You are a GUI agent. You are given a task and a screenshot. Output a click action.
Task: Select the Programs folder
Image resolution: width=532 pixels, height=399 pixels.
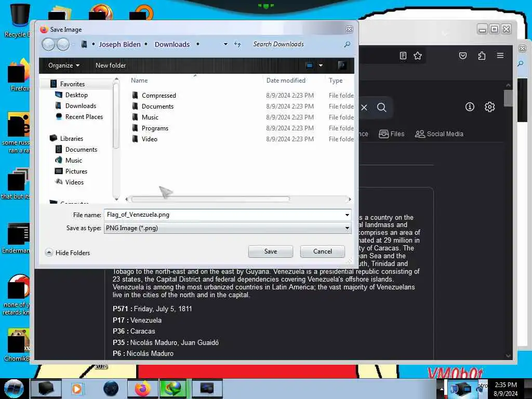pyautogui.click(x=155, y=128)
